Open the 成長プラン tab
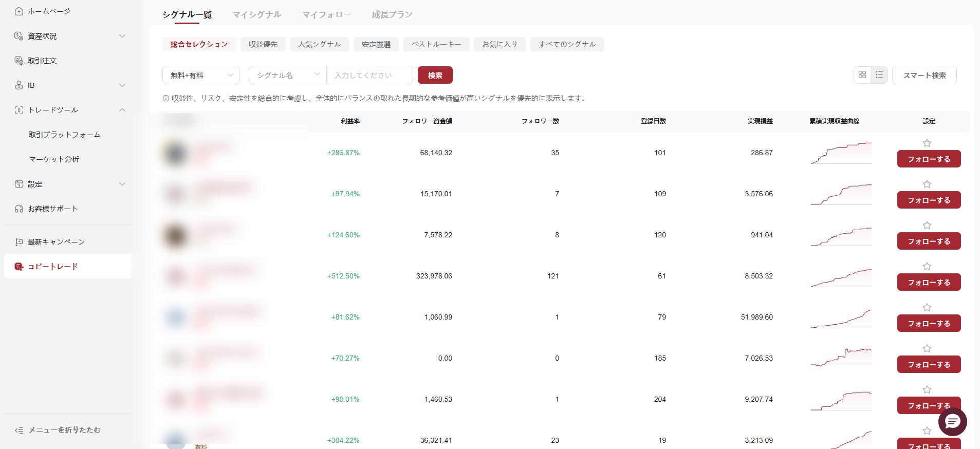 click(x=392, y=14)
